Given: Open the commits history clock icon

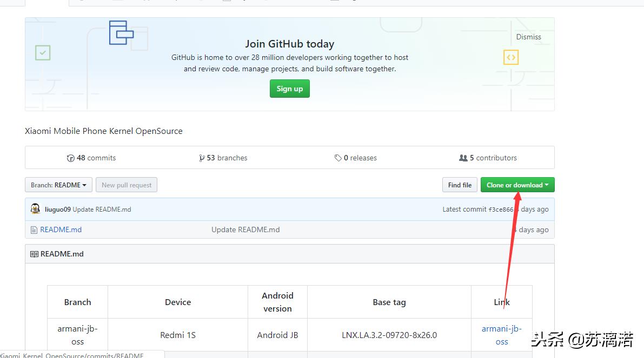Looking at the screenshot, I should 70,158.
